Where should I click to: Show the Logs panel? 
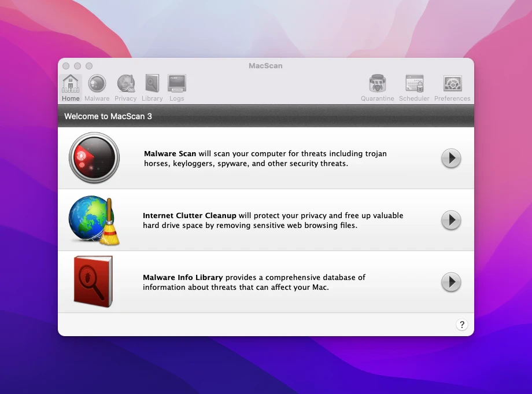(176, 88)
